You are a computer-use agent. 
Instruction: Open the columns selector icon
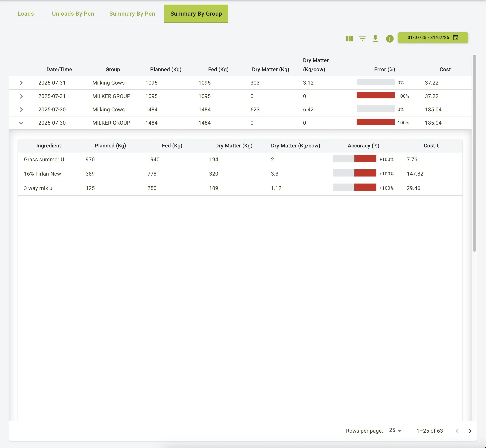tap(349, 39)
